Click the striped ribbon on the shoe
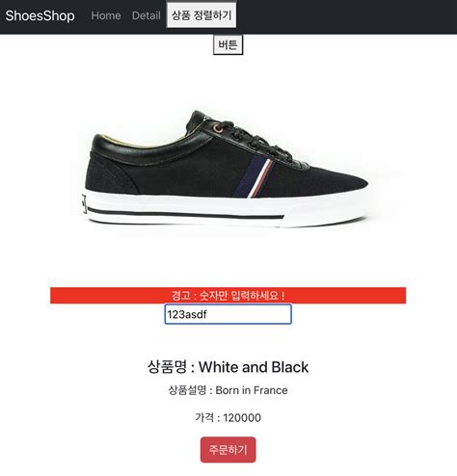 coord(253,177)
